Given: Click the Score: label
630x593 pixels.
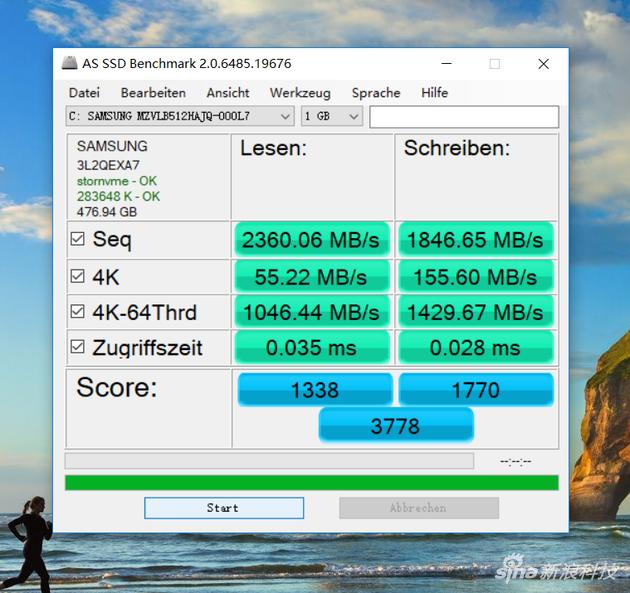Looking at the screenshot, I should [x=117, y=387].
